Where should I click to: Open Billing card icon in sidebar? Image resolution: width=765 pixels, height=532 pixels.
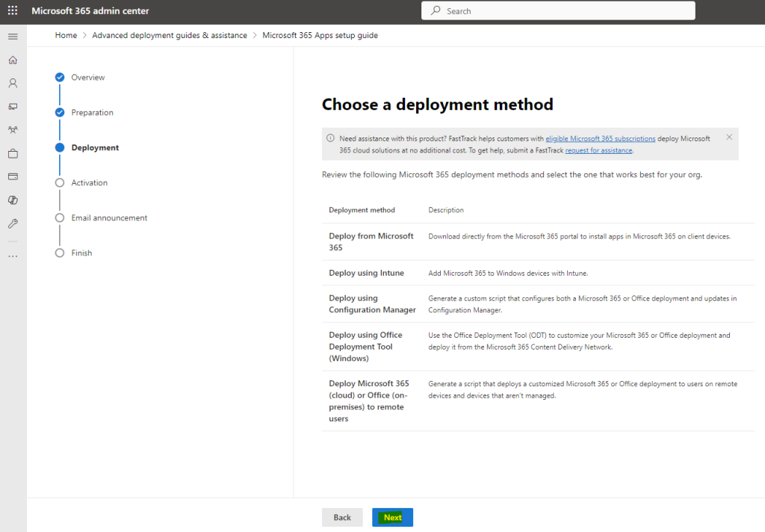coord(13,176)
